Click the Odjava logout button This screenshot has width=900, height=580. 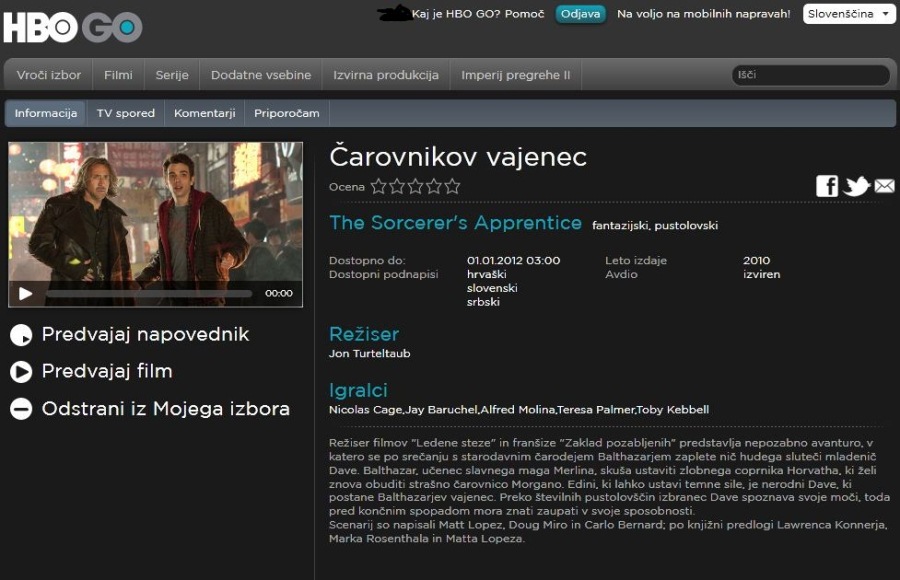[580, 14]
